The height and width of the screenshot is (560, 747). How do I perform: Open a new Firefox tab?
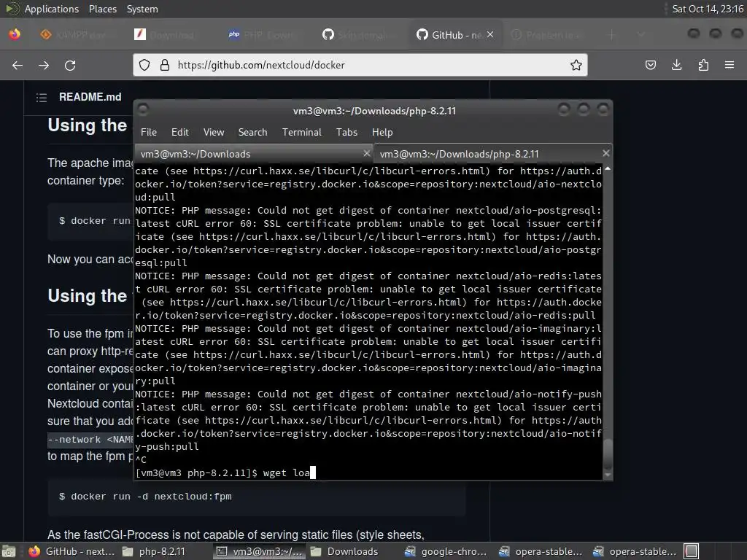612,35
